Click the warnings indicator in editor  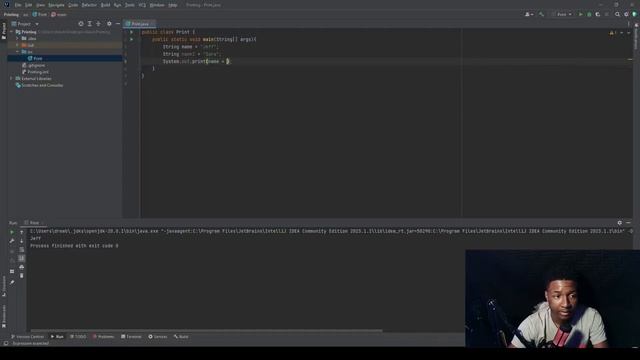[x=613, y=33]
